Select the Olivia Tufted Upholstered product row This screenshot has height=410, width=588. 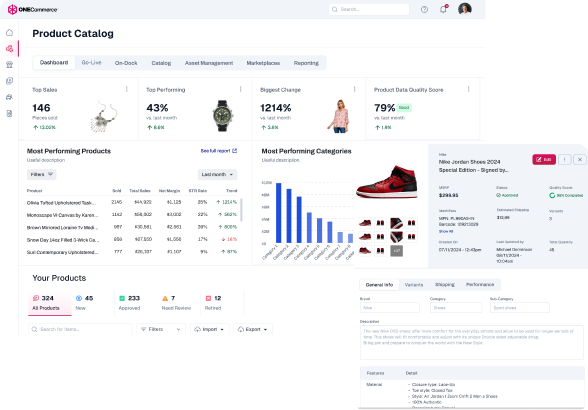pyautogui.click(x=132, y=202)
